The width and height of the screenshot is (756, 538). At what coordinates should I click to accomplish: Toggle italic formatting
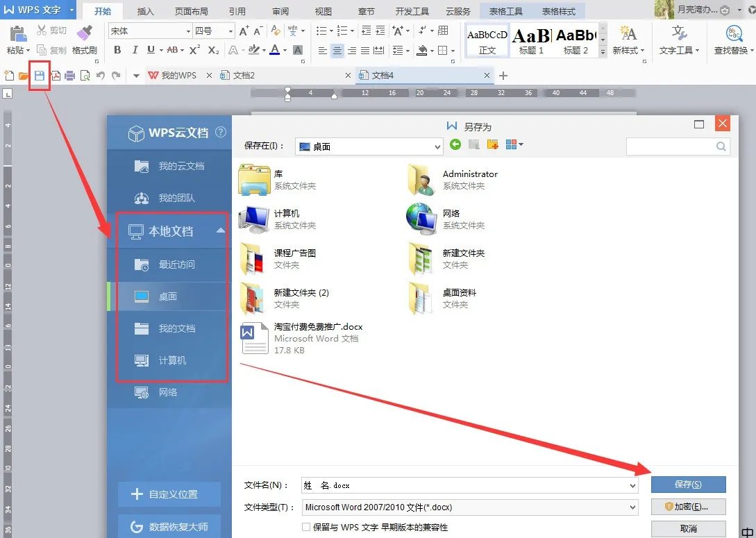(x=135, y=50)
